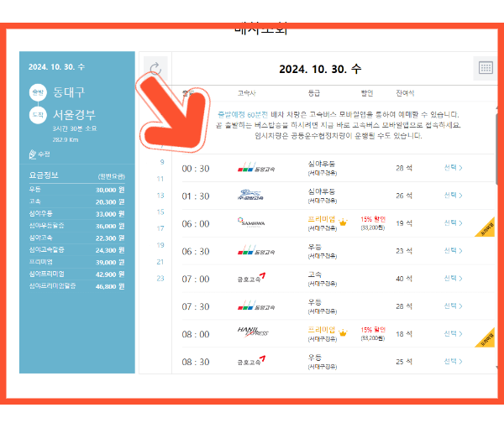
Task: Click the 고속 20,300 원 fare row
Action: 76,201
